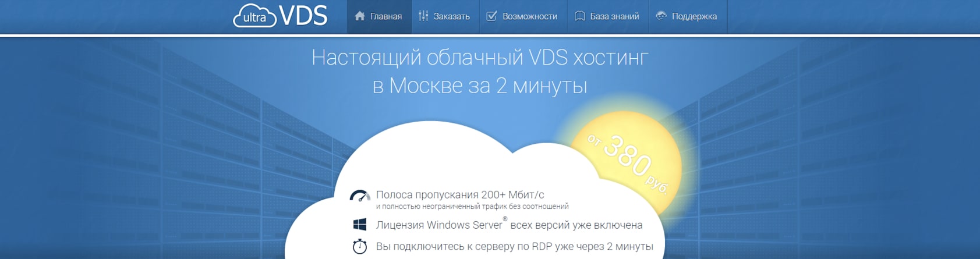Click the text 'в Москве за 2 минуты'

(480, 86)
